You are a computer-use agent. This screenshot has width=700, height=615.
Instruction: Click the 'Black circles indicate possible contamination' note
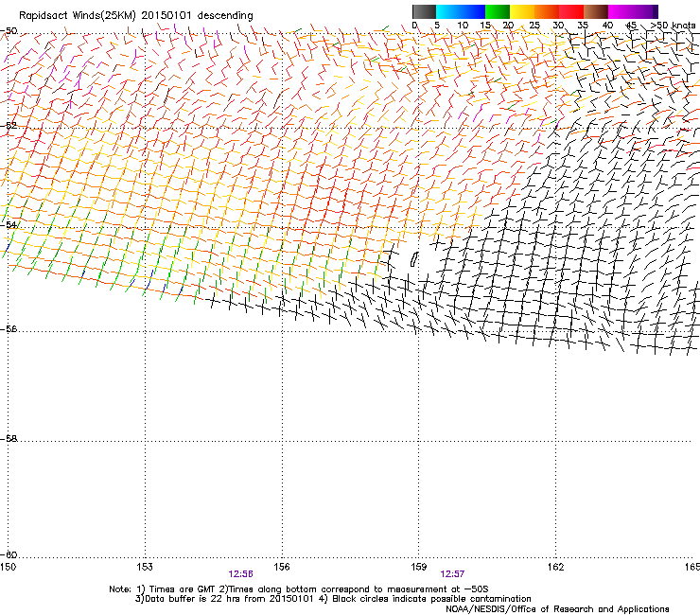(431, 599)
